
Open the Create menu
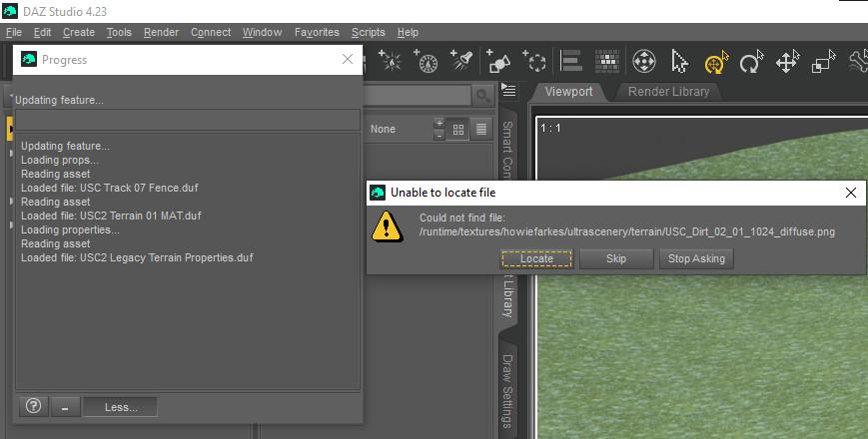tap(79, 32)
